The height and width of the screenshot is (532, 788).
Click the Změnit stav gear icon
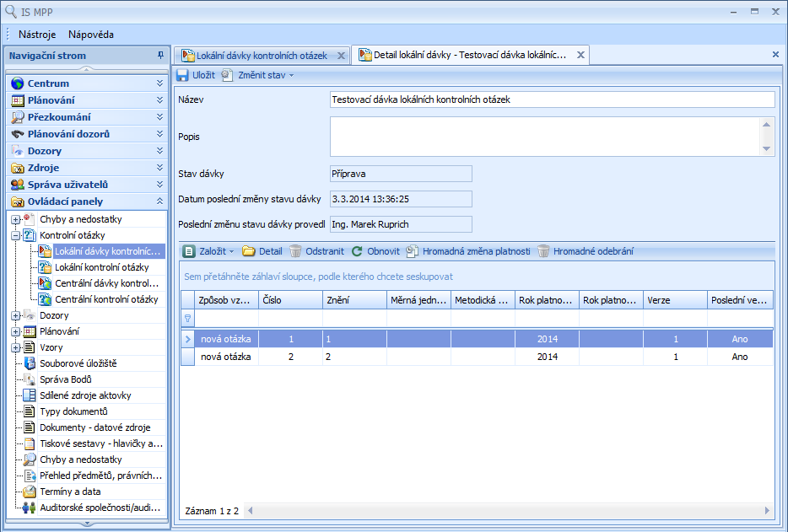click(227, 75)
